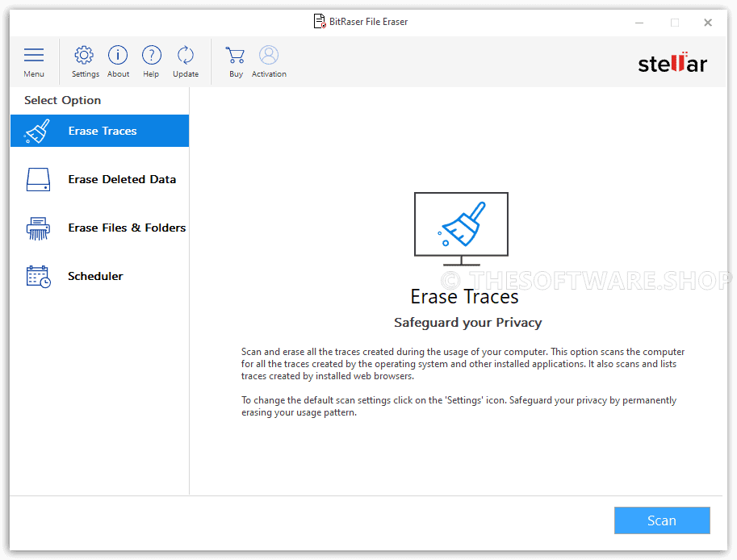Screen dimensions: 737x560
Task: Click the Stellar logo
Action: point(672,62)
